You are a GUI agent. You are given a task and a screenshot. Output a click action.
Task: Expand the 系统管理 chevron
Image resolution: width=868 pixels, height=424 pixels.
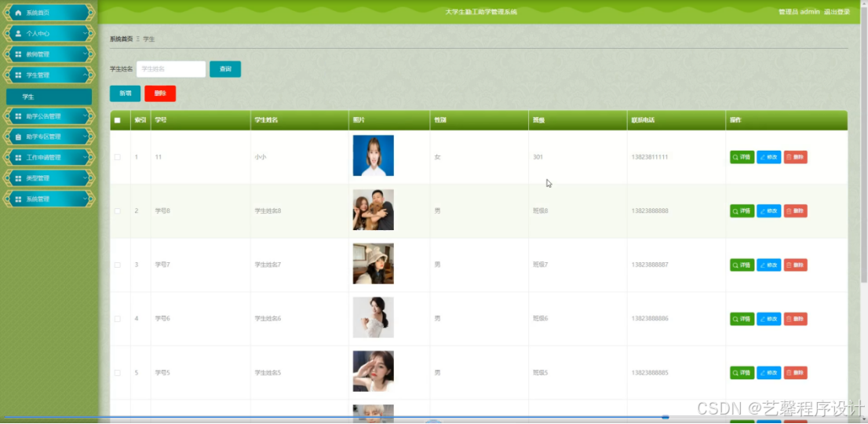85,199
